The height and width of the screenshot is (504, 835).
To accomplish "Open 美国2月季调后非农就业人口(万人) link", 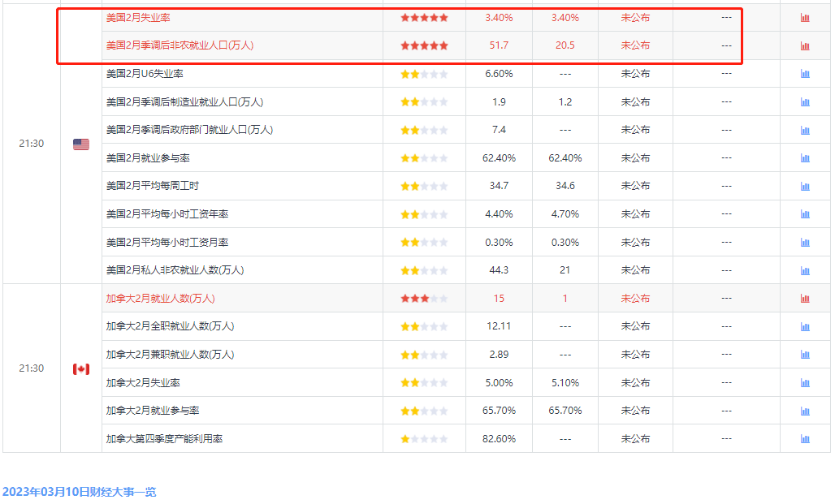I will pos(180,45).
